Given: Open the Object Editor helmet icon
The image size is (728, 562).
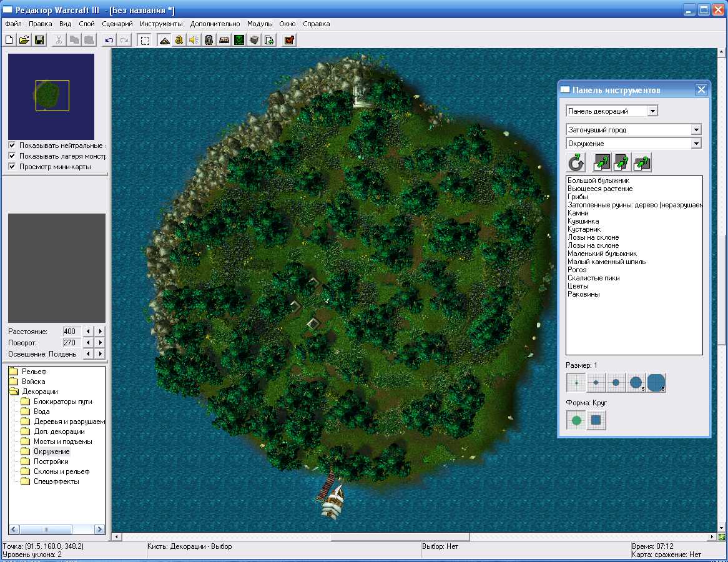Looking at the screenshot, I should coord(209,41).
